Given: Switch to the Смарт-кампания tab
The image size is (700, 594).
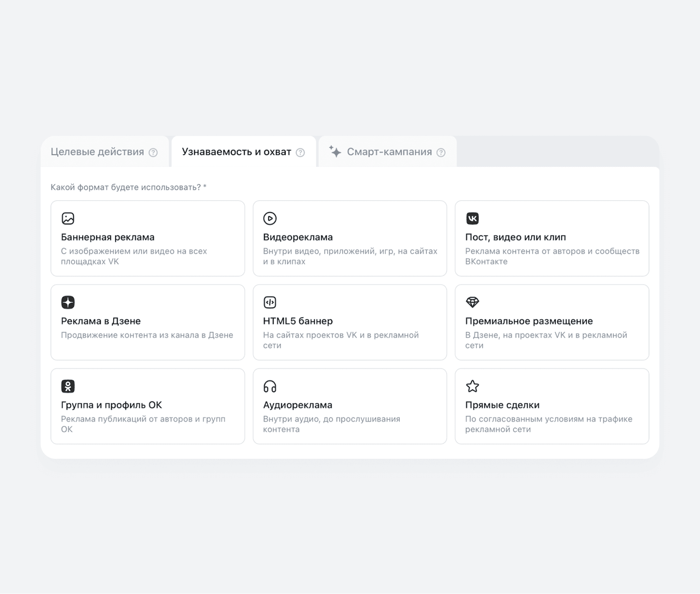Looking at the screenshot, I should click(389, 152).
